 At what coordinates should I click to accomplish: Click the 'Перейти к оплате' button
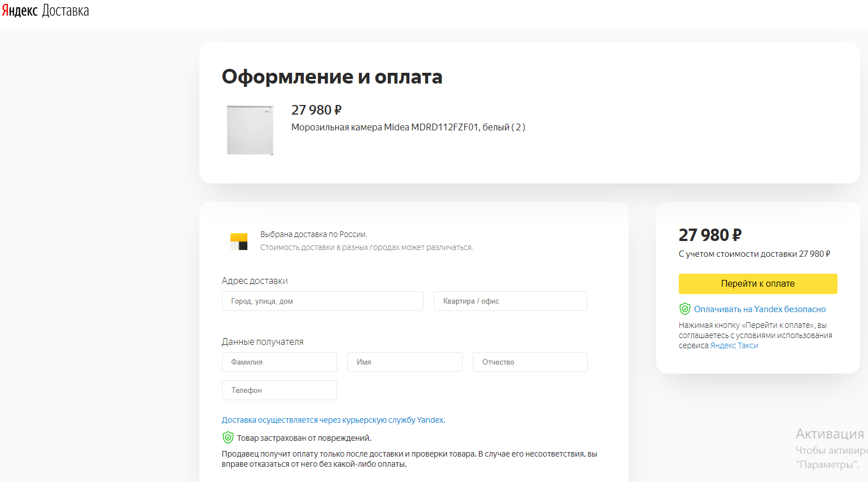(758, 284)
